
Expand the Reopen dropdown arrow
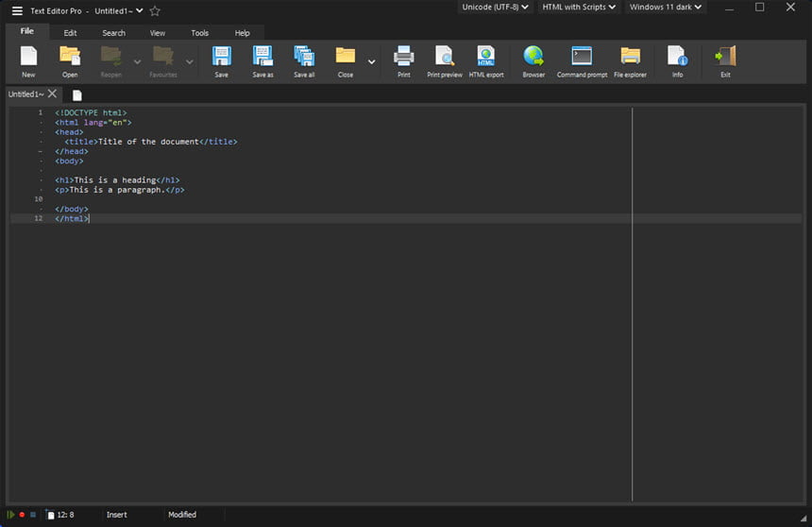click(x=137, y=61)
